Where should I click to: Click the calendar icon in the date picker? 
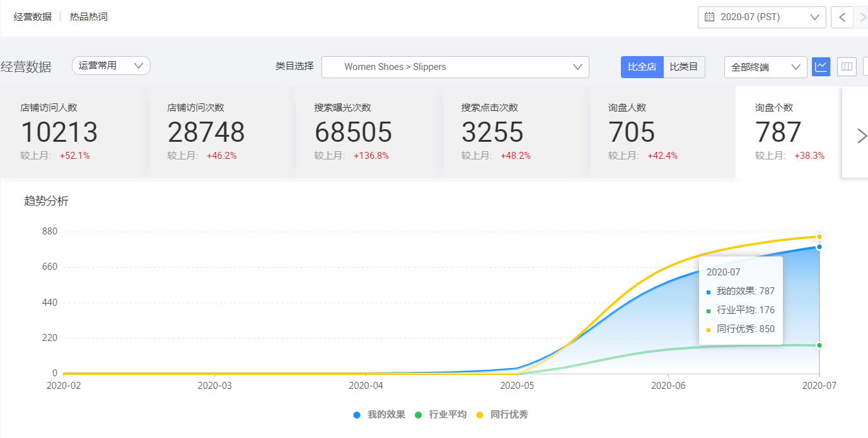click(709, 17)
